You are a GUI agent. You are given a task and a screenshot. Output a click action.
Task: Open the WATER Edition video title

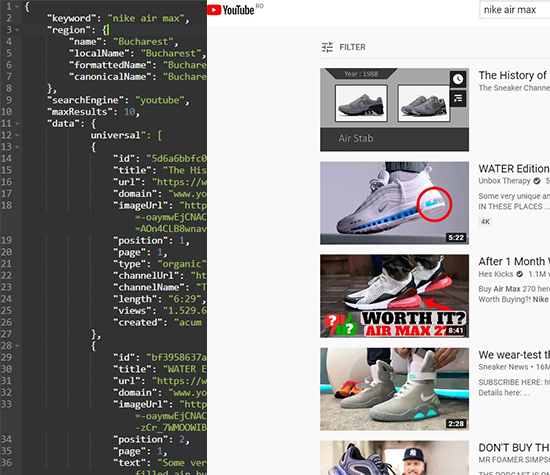(x=514, y=169)
